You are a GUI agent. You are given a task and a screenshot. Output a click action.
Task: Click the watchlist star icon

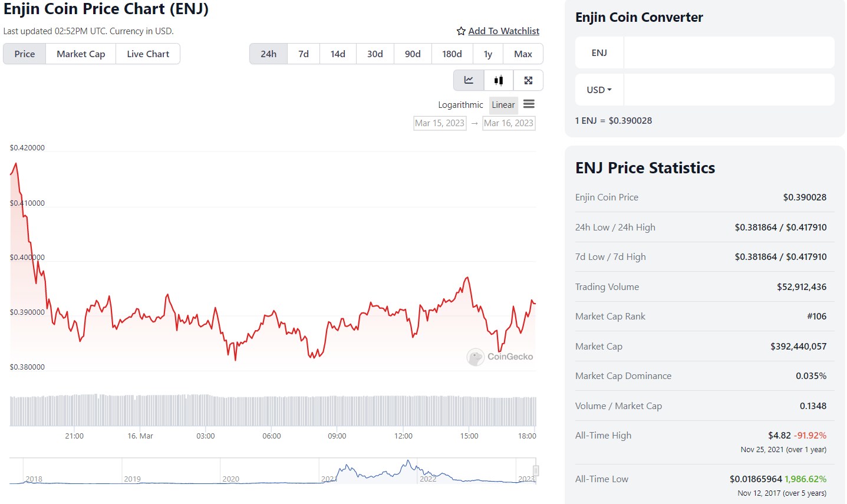pyautogui.click(x=461, y=31)
